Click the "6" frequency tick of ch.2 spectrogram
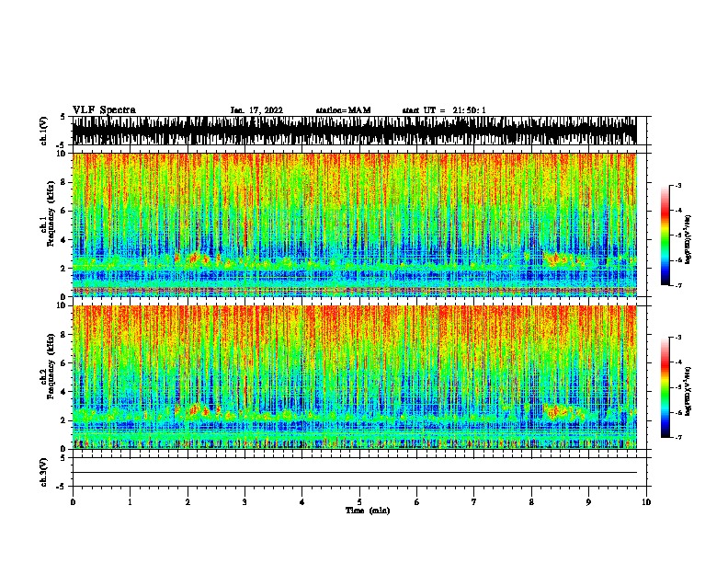The image size is (728, 563). (65, 363)
